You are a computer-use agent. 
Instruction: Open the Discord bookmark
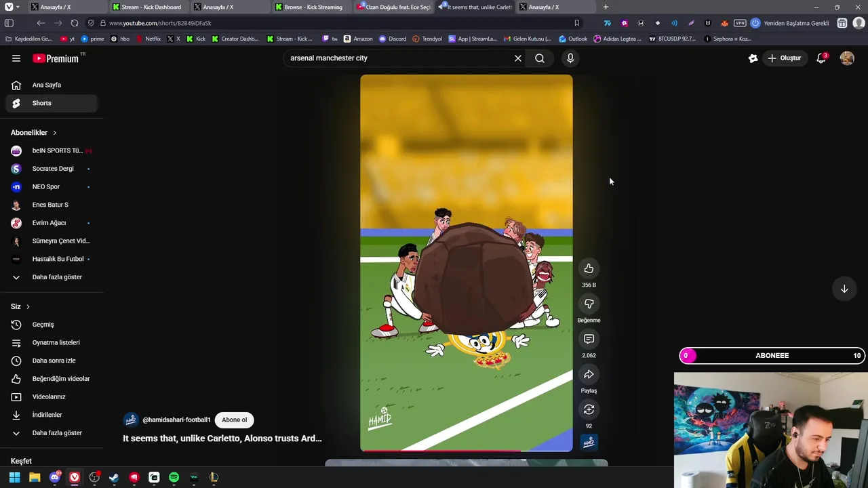tap(393, 39)
